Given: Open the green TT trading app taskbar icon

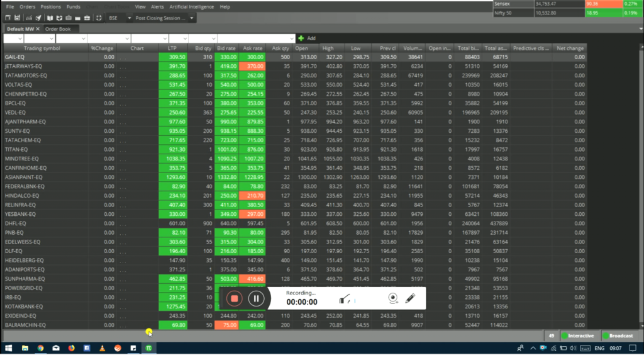Looking at the screenshot, I should pyautogui.click(x=148, y=348).
